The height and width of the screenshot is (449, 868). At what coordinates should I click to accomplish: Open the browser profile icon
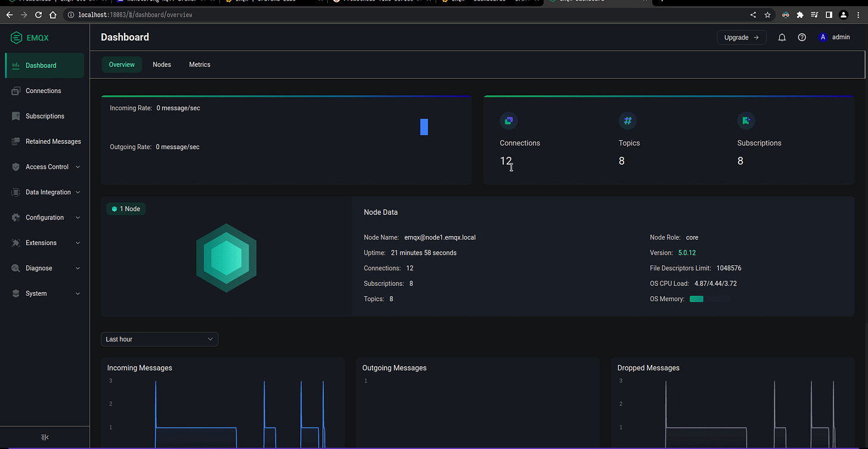point(844,14)
